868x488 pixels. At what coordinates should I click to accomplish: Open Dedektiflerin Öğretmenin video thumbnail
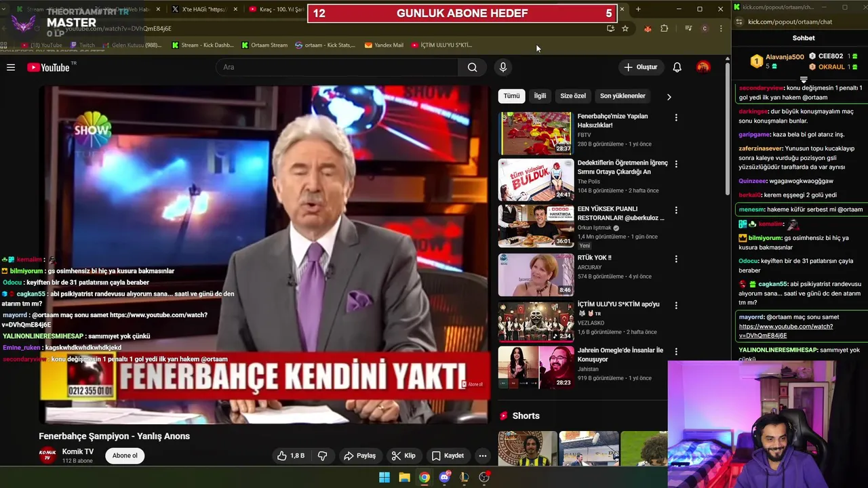coord(536,180)
